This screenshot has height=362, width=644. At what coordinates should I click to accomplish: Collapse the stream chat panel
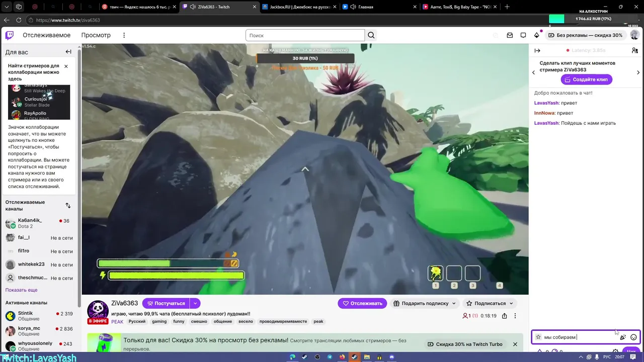(537, 50)
